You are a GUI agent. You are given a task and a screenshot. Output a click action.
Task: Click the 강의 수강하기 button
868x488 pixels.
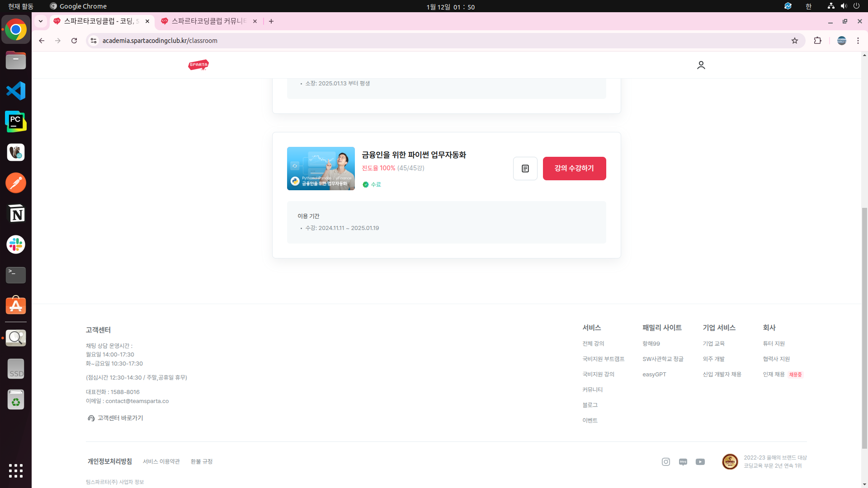coord(574,169)
